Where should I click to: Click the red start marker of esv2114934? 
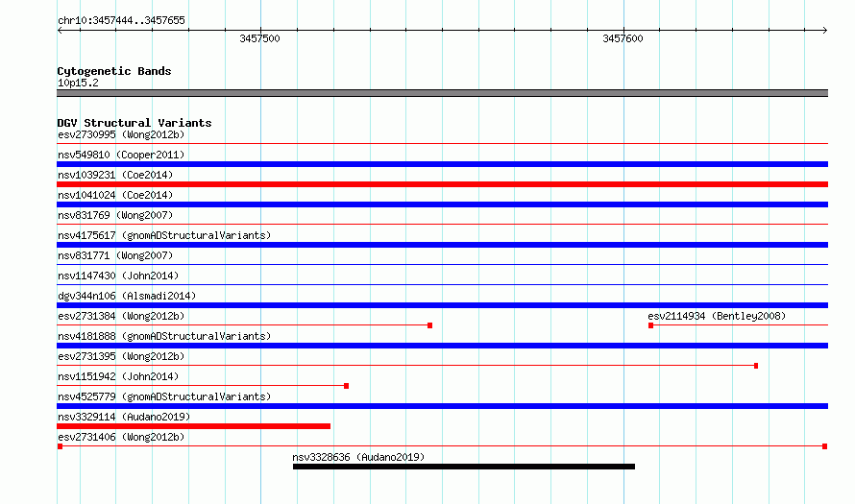pos(650,325)
